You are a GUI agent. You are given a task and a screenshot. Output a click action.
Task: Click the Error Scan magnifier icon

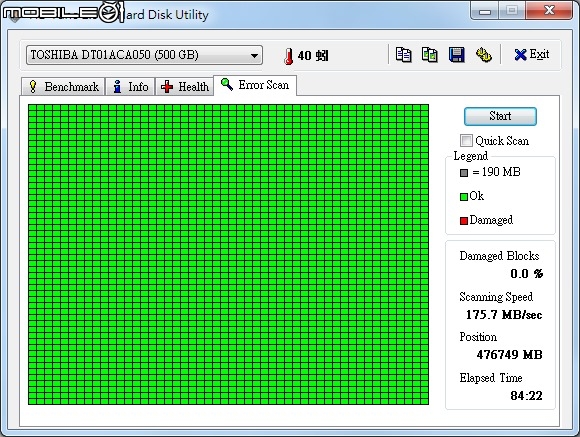(227, 84)
